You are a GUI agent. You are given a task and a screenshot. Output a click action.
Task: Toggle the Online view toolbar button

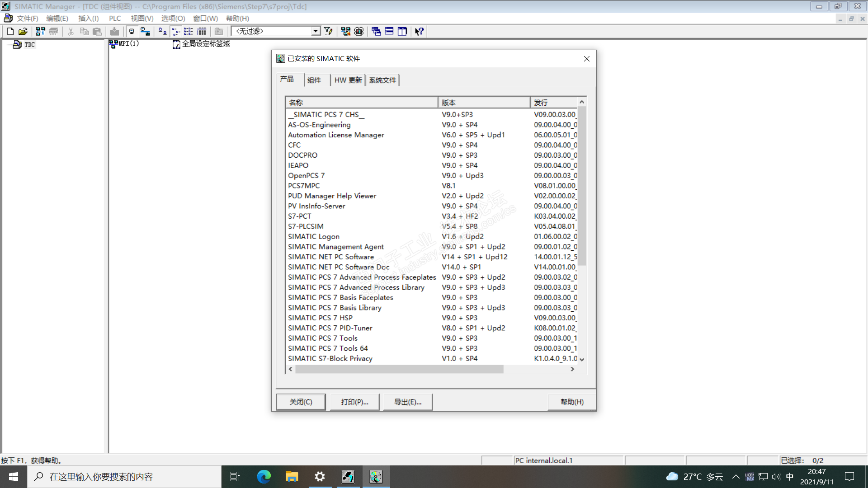tap(145, 31)
